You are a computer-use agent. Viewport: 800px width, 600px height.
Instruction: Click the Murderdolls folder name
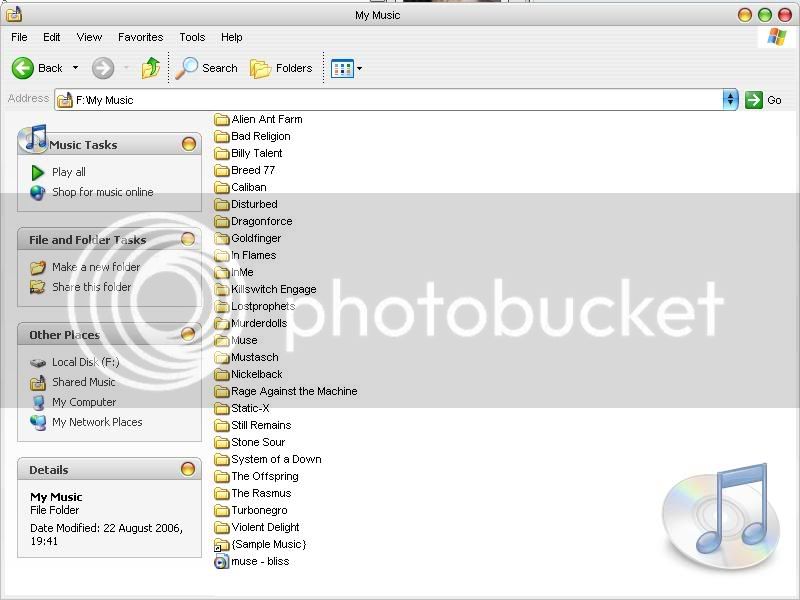click(259, 323)
